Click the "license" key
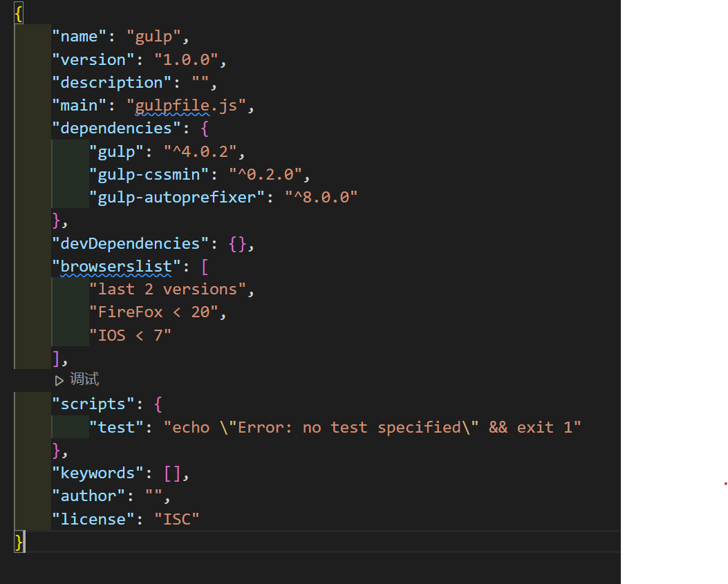The height and width of the screenshot is (584, 728). tap(93, 519)
